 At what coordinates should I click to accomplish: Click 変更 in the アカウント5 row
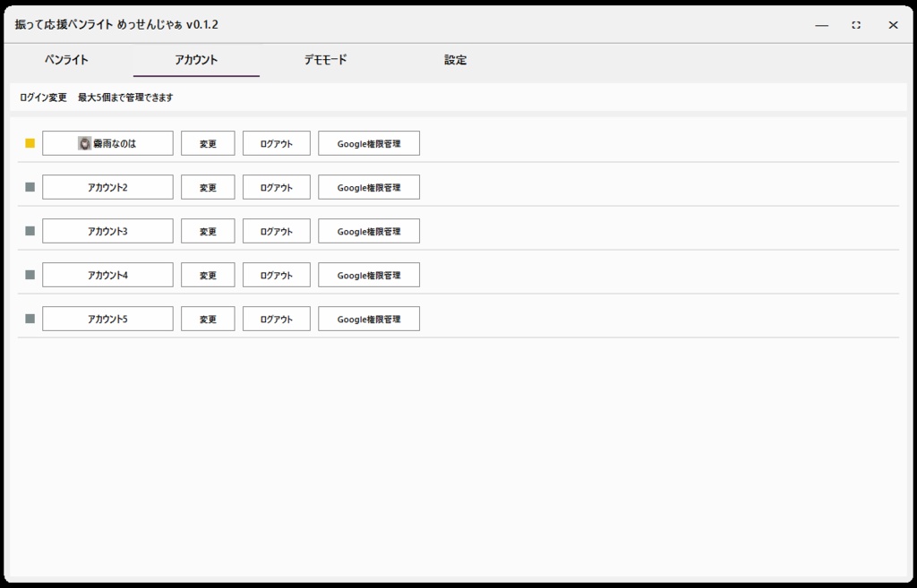[x=208, y=319]
